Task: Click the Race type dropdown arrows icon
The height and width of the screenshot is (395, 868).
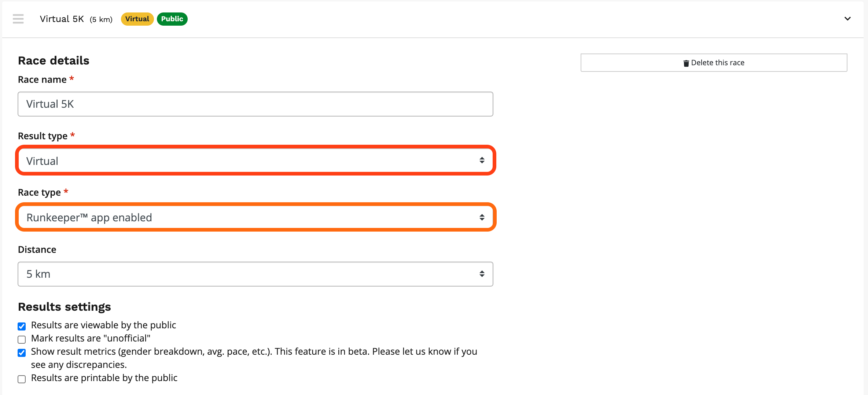Action: (482, 217)
